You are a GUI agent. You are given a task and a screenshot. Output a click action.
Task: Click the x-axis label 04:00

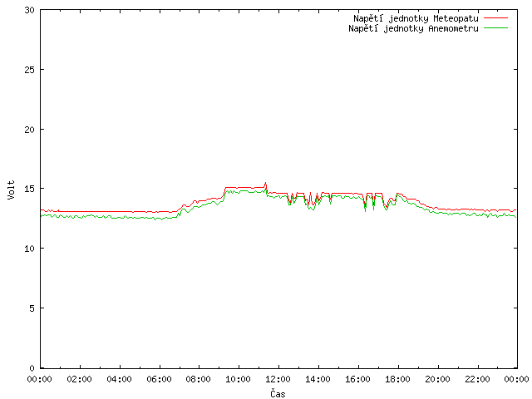pos(119,379)
